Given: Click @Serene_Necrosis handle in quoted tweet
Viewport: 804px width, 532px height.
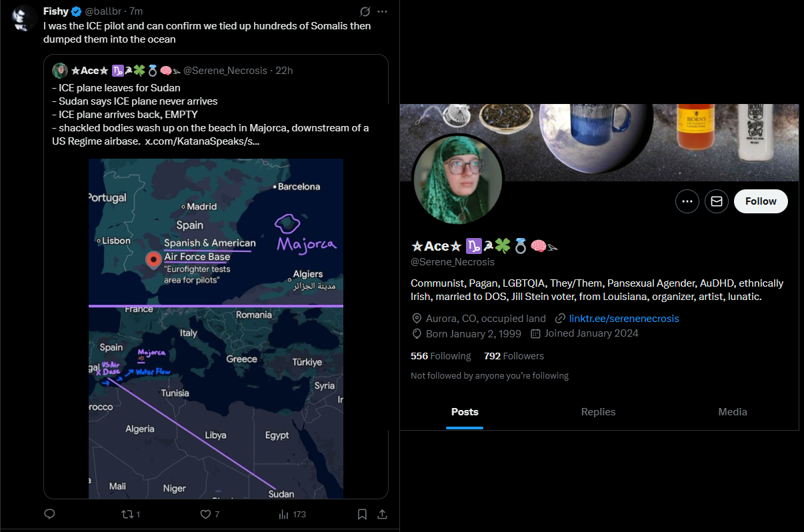Looking at the screenshot, I should (225, 71).
